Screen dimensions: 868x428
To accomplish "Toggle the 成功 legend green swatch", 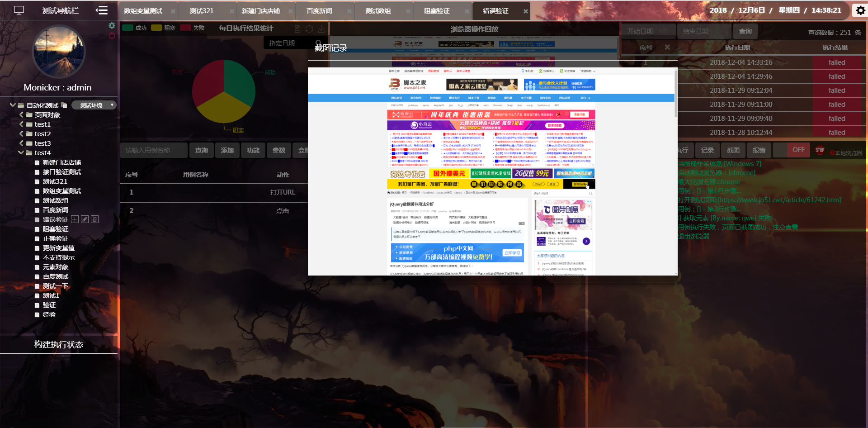I will [x=127, y=28].
